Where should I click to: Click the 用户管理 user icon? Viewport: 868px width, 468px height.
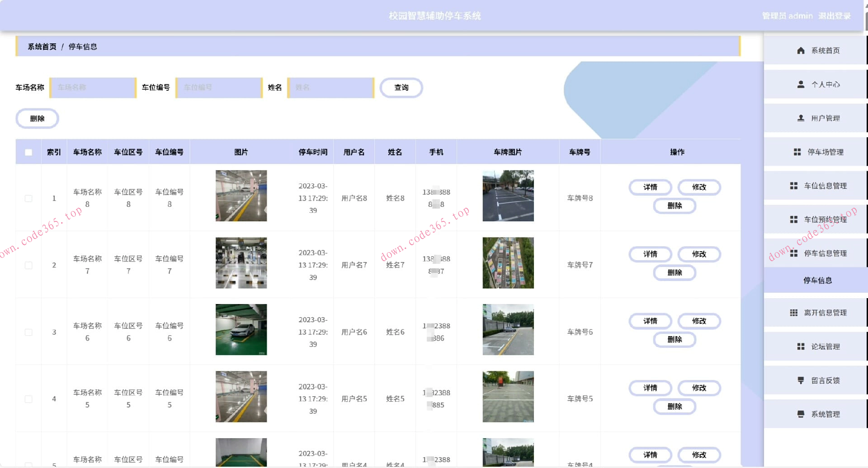(x=800, y=118)
